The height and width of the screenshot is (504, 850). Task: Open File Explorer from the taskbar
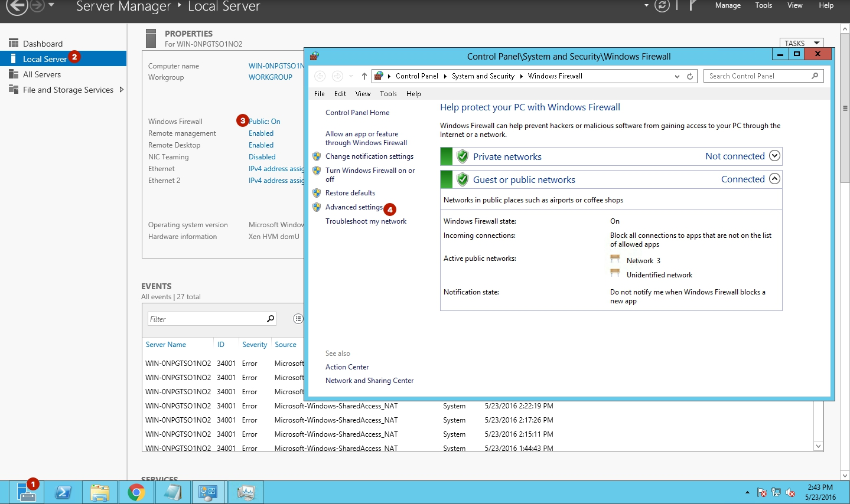click(100, 492)
